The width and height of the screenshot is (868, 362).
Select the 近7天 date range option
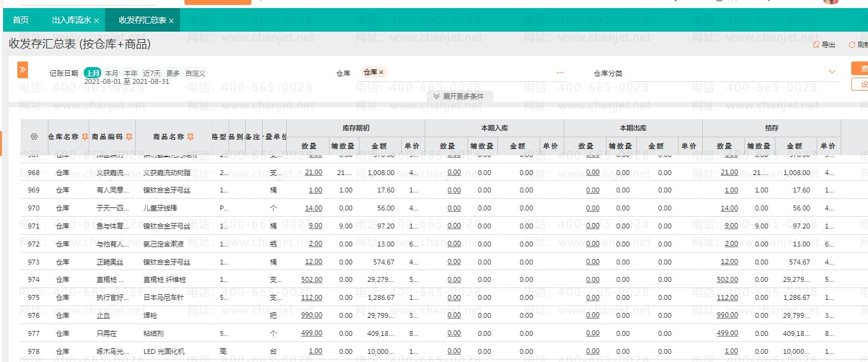click(x=151, y=73)
